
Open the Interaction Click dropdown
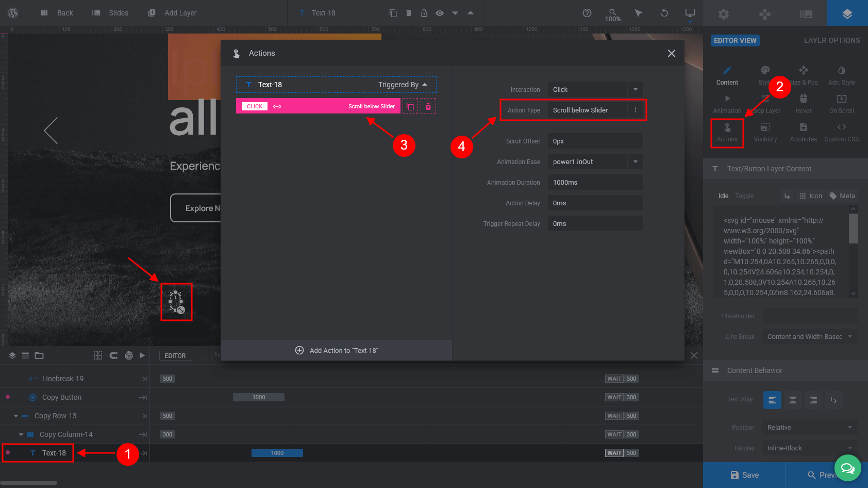[595, 89]
